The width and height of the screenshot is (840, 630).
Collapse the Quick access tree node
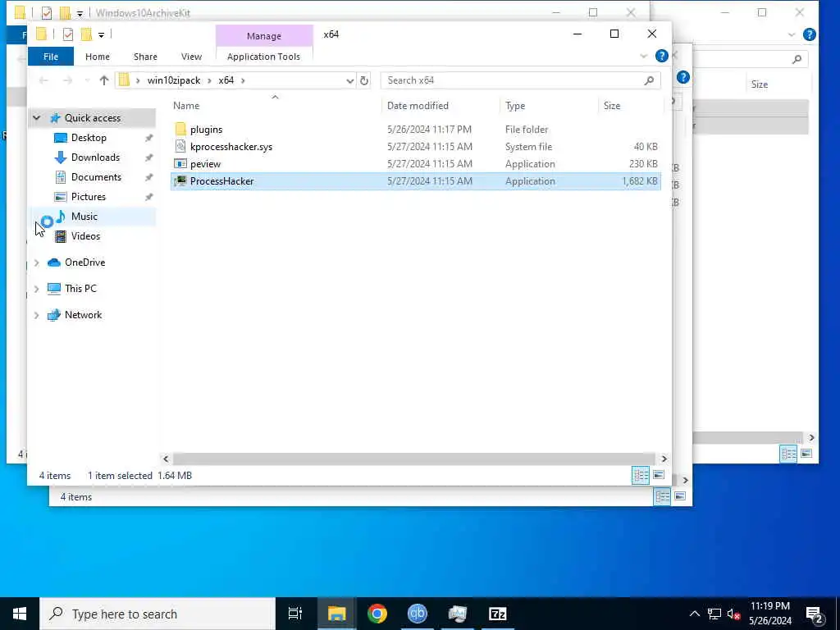[x=36, y=118]
